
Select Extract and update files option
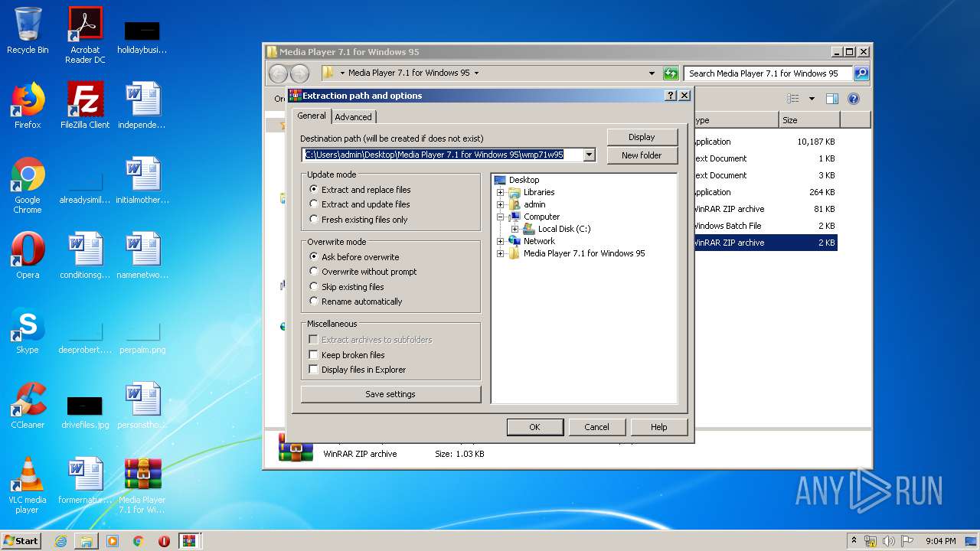pos(359,204)
